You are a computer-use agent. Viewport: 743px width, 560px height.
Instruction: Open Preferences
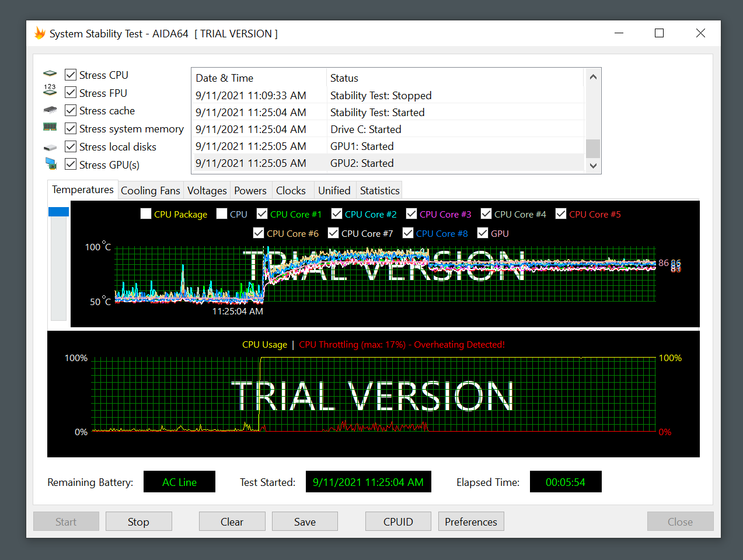[x=471, y=521]
